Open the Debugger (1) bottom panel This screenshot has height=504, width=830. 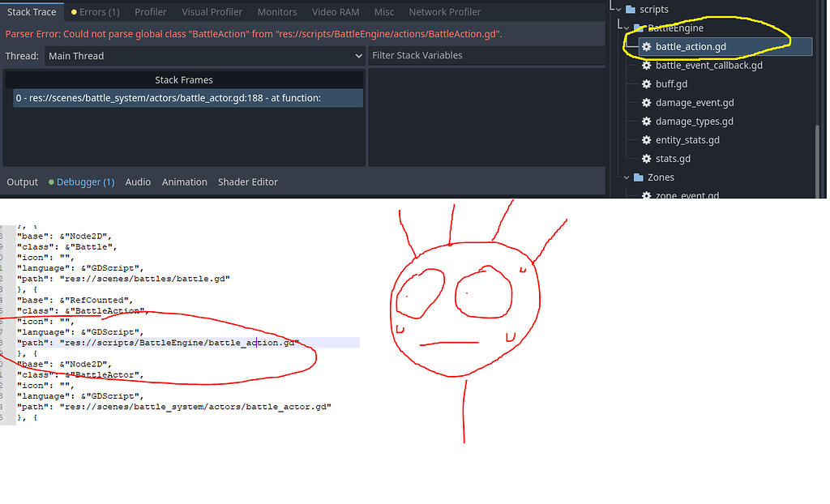(82, 182)
